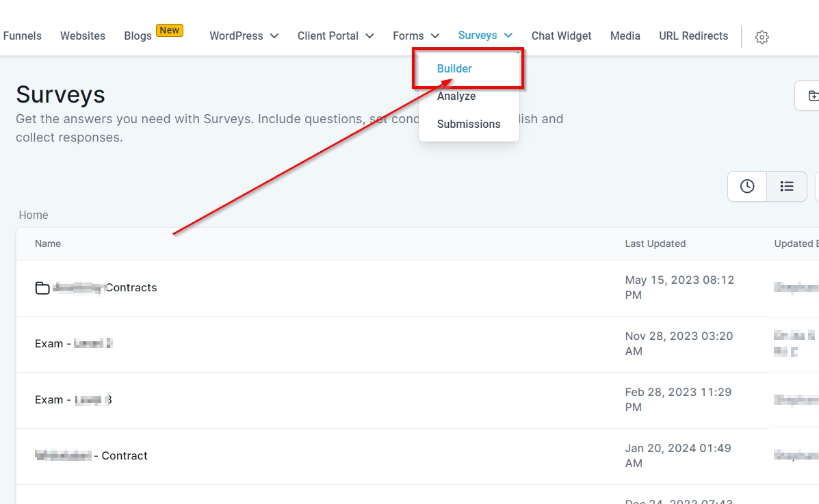Select Builder from the Surveys menu
The image size is (819, 504).
(x=454, y=68)
